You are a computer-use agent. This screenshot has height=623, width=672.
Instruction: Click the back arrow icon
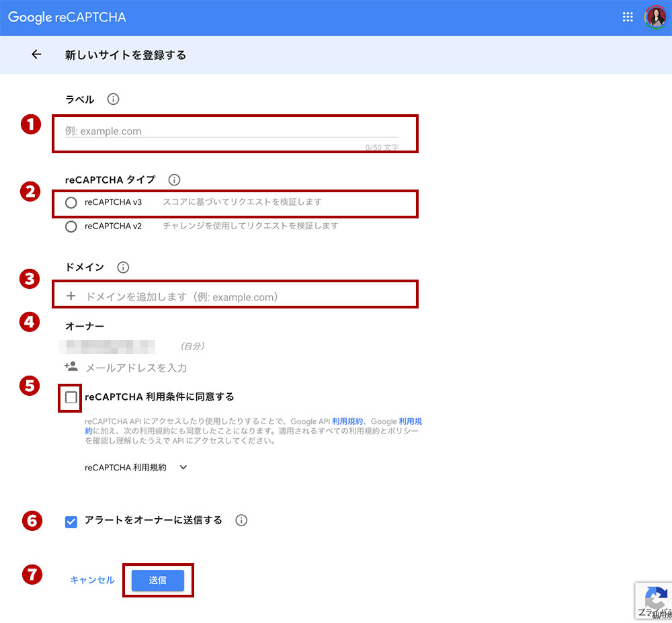[x=36, y=55]
